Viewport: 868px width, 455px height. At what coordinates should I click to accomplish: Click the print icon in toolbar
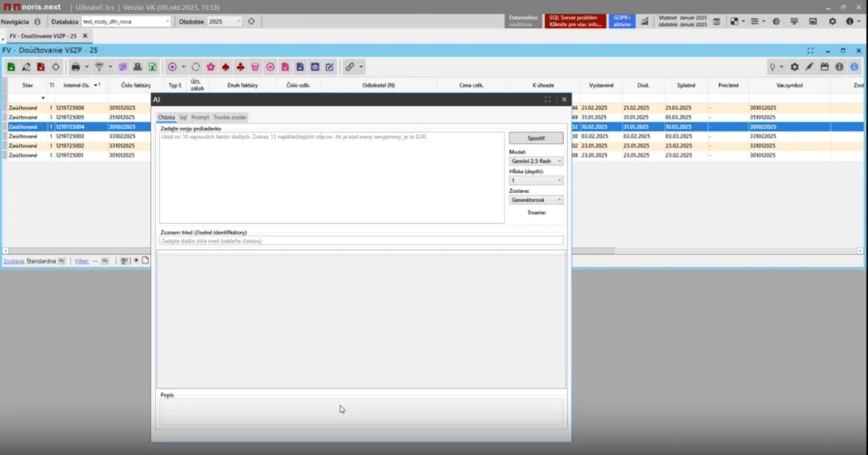pos(75,67)
